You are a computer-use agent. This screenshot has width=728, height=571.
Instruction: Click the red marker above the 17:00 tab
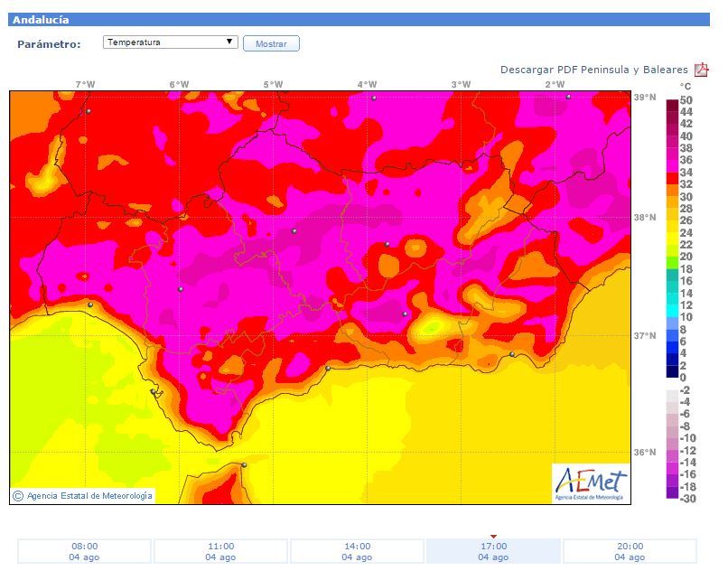click(x=493, y=536)
